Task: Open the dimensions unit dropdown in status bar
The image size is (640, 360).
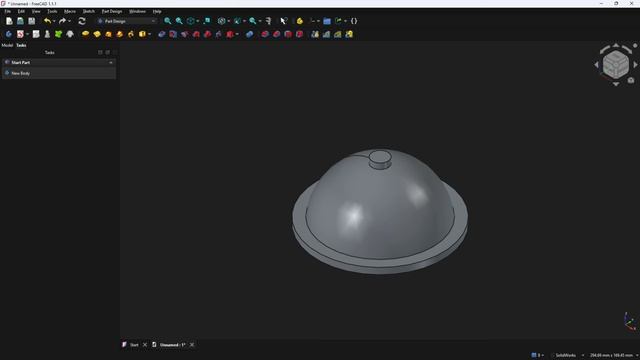Action: click(612, 355)
